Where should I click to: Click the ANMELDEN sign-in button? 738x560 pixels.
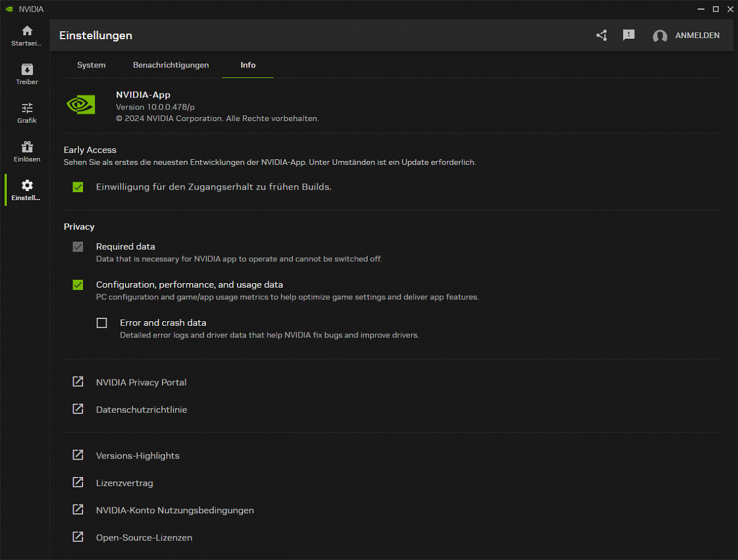[697, 36]
